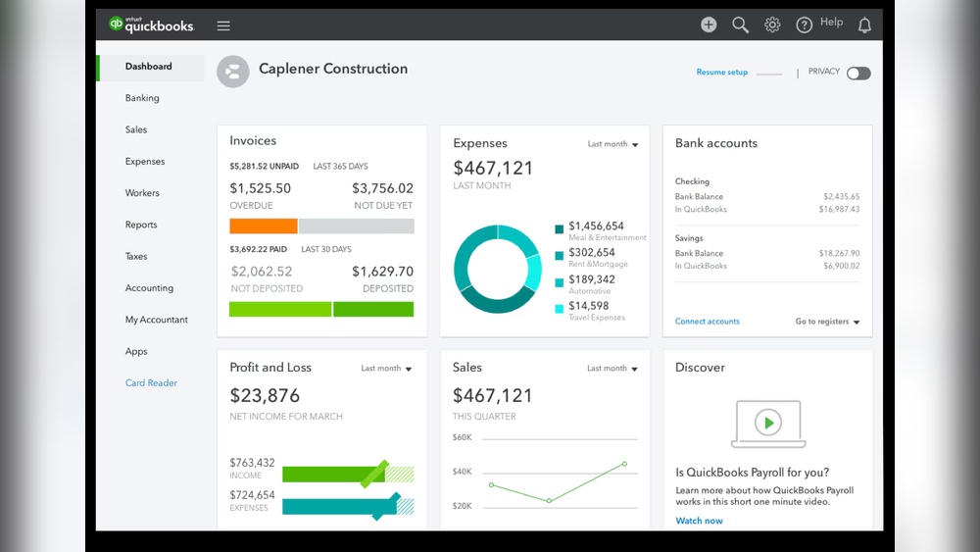Click the $302,654 Rent & Mortgage amount

click(592, 253)
